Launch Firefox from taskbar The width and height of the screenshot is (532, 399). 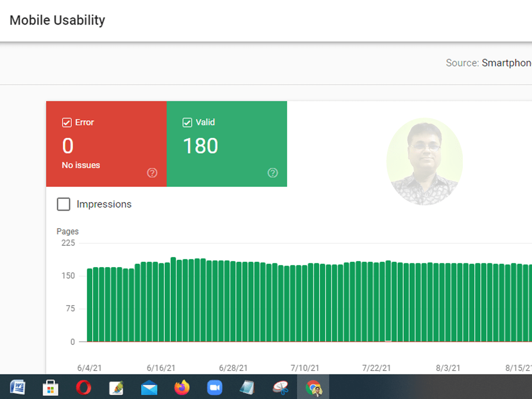[182, 387]
